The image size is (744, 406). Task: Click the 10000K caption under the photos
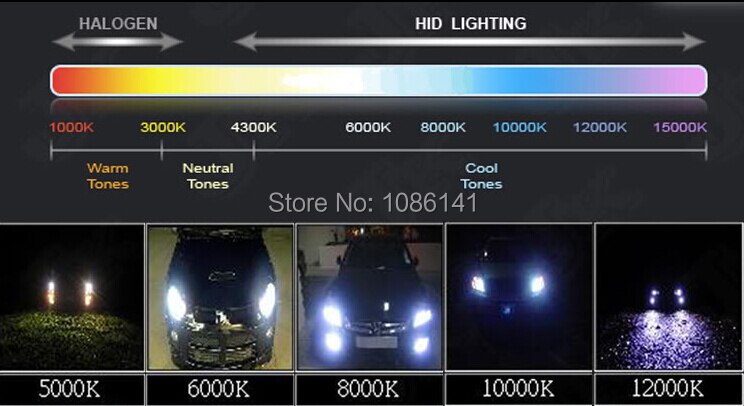point(518,388)
